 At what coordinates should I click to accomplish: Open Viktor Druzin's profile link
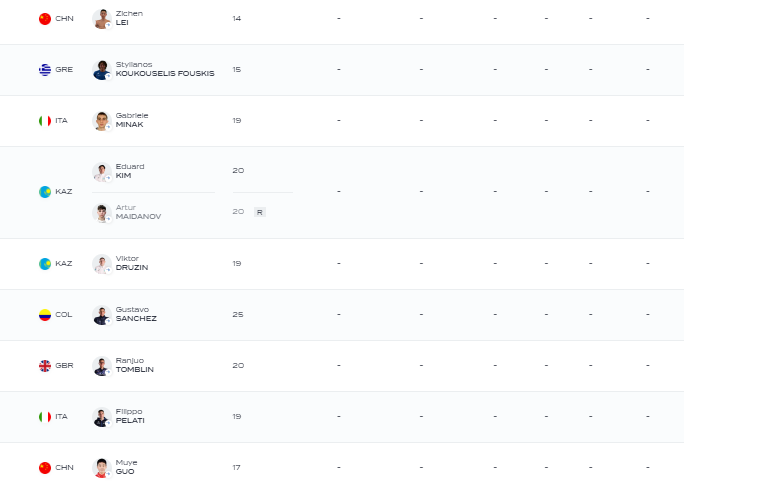tap(132, 264)
